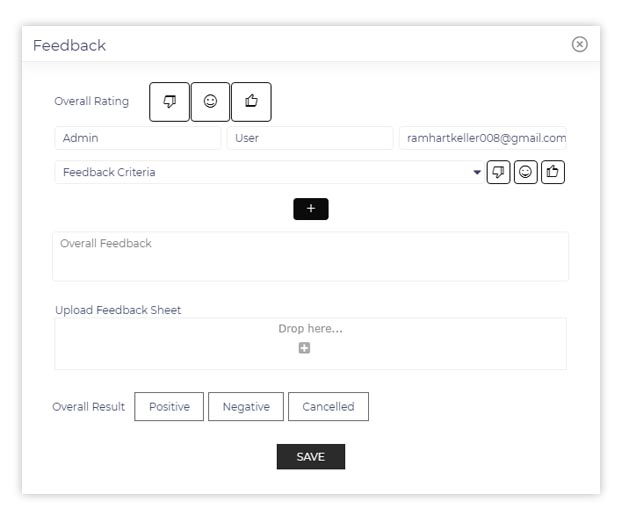Click into the Overall Feedback text area

point(311,256)
